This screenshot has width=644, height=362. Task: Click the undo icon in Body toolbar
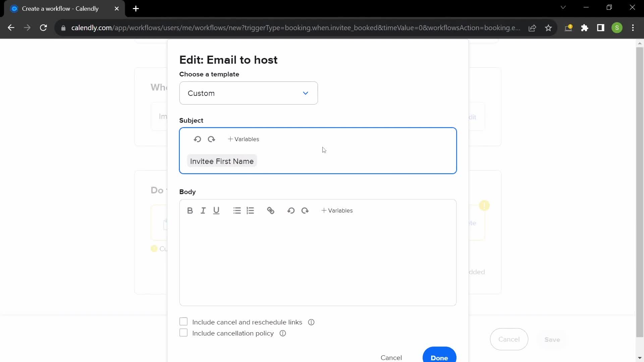point(291,210)
